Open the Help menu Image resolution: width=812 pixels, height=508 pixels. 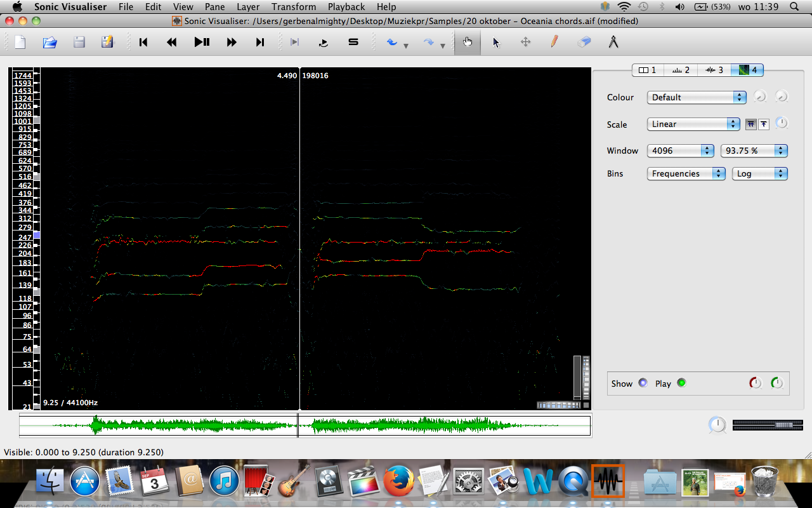point(386,6)
